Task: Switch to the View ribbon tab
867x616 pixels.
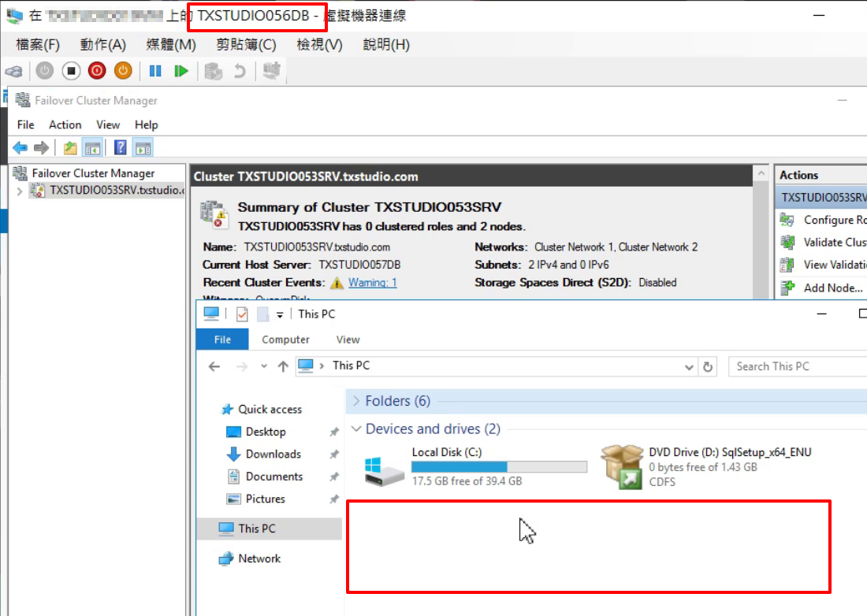Action: click(x=348, y=340)
